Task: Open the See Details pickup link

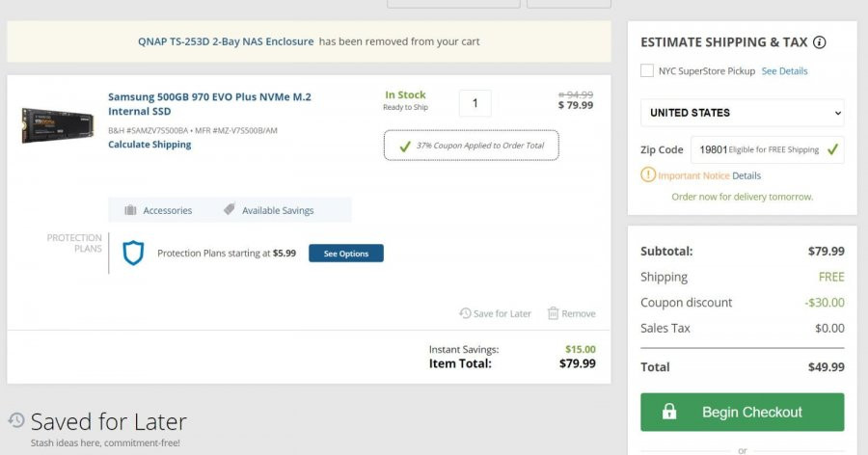Action: (784, 70)
